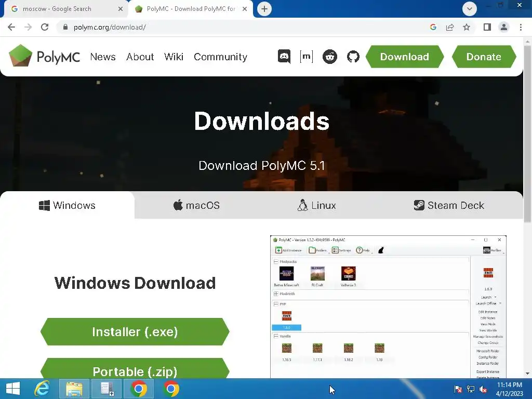Open the PolyMC Discord icon link
The height and width of the screenshot is (399, 532).
click(x=284, y=57)
